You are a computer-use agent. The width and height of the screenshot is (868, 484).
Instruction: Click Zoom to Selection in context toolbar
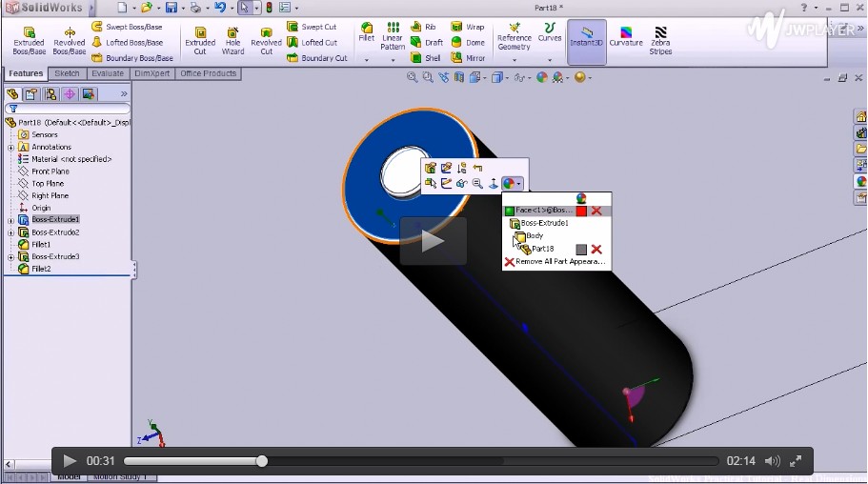click(x=477, y=183)
